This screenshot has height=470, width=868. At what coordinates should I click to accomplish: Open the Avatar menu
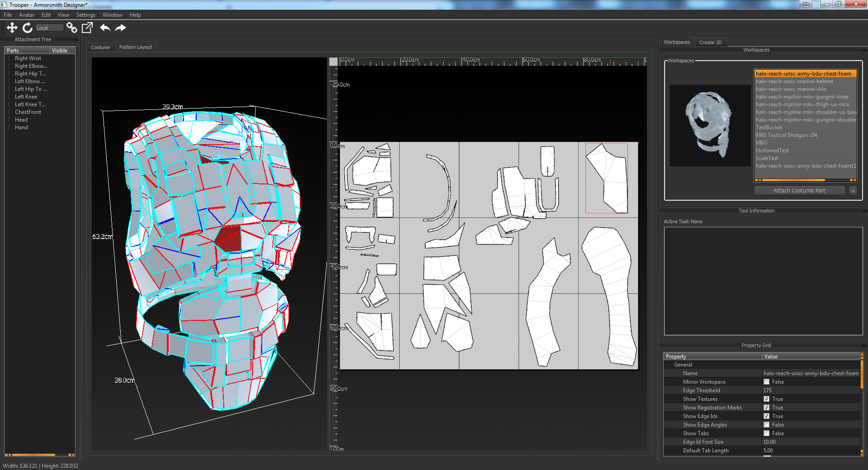click(x=26, y=15)
